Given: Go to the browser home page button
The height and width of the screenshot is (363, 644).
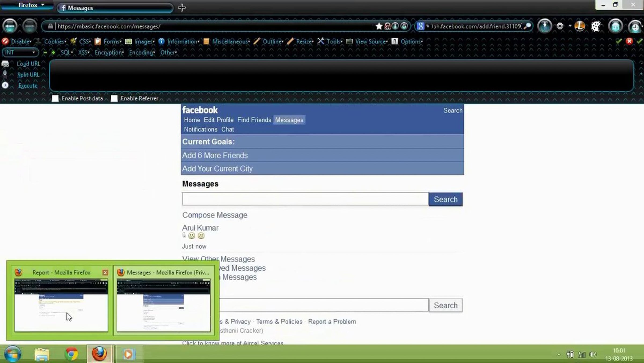Looking at the screenshot, I should (616, 26).
